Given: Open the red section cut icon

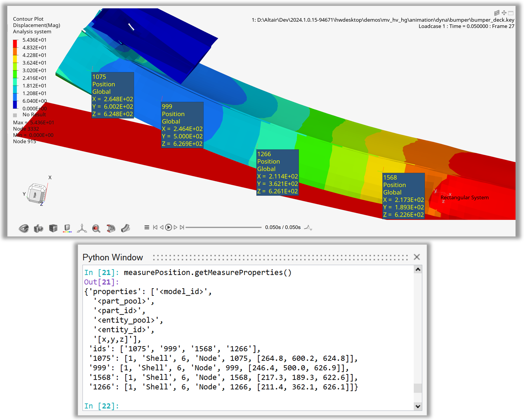Looking at the screenshot, I should [x=111, y=228].
